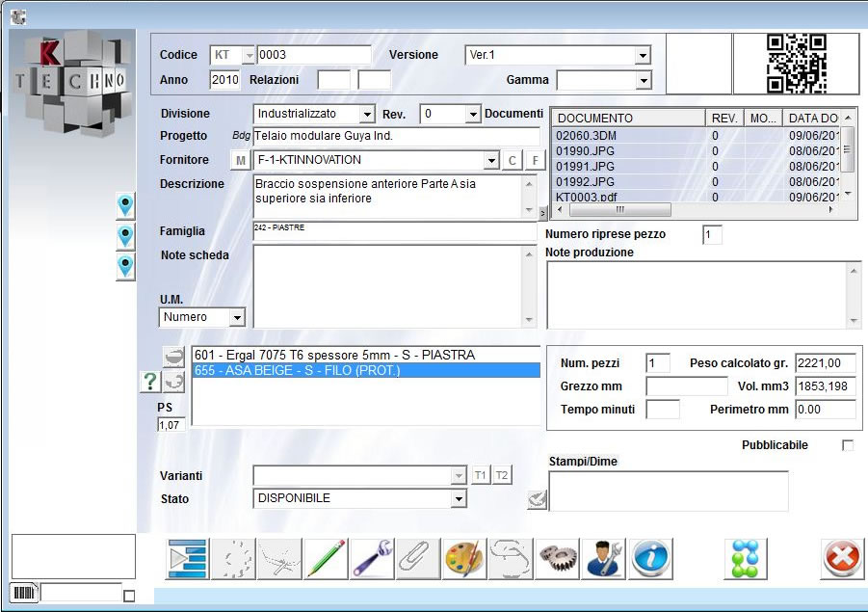The image size is (868, 612).
Task: Click the green and blue nodes icon
Action: tap(746, 558)
